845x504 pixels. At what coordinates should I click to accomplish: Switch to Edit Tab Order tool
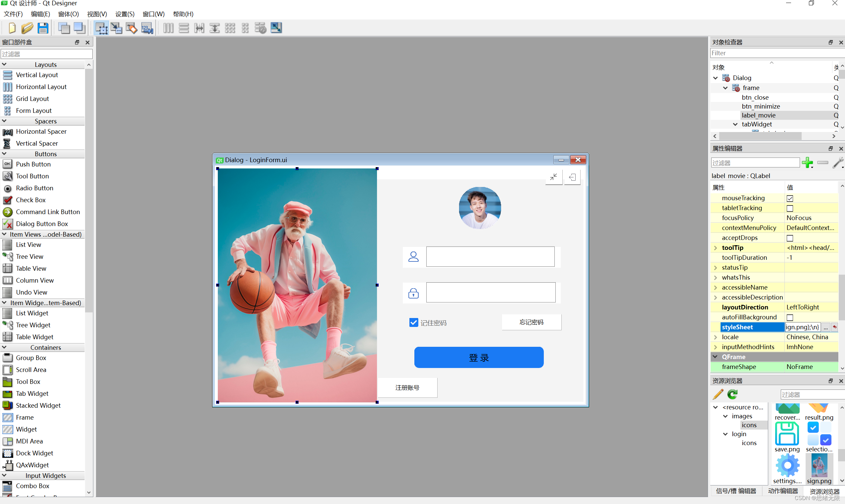tap(147, 28)
